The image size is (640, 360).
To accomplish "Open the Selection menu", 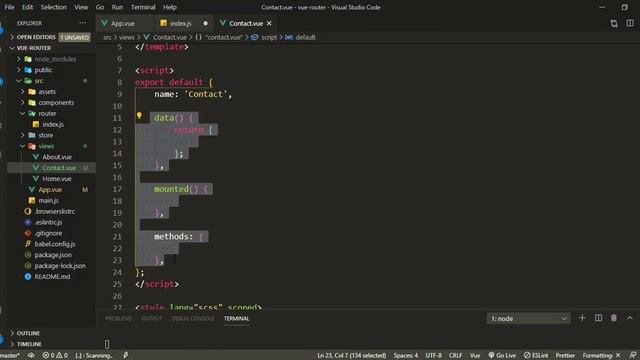I will pos(53,7).
